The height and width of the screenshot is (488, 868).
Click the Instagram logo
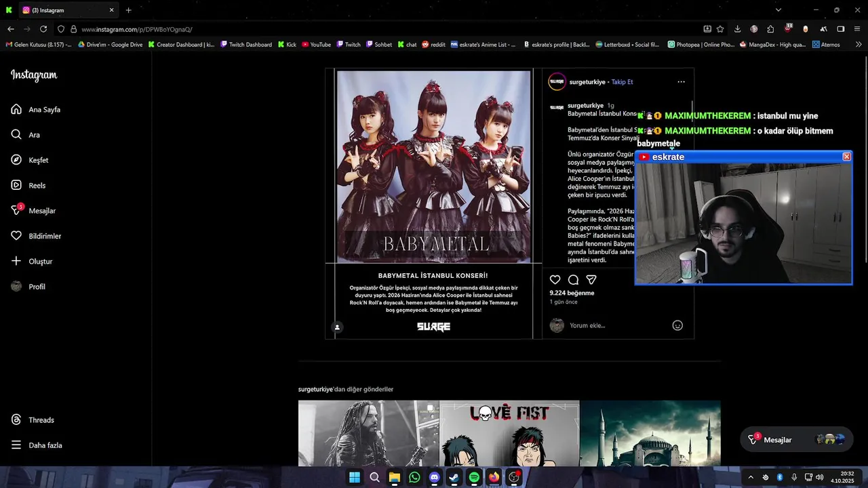34,75
